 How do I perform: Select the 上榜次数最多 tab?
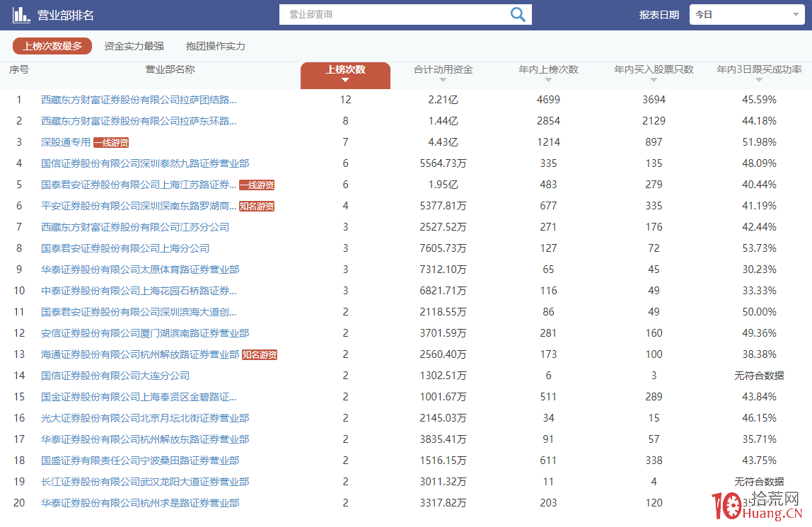pyautogui.click(x=52, y=46)
